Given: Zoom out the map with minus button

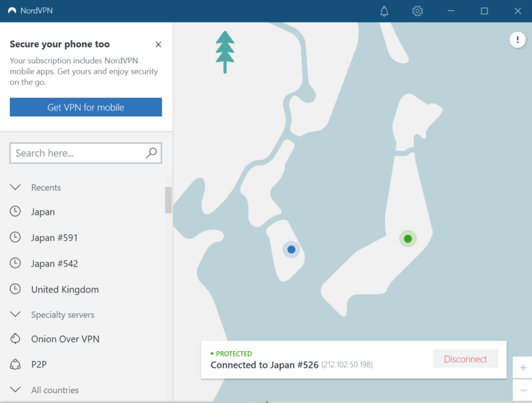Looking at the screenshot, I should pyautogui.click(x=523, y=390).
